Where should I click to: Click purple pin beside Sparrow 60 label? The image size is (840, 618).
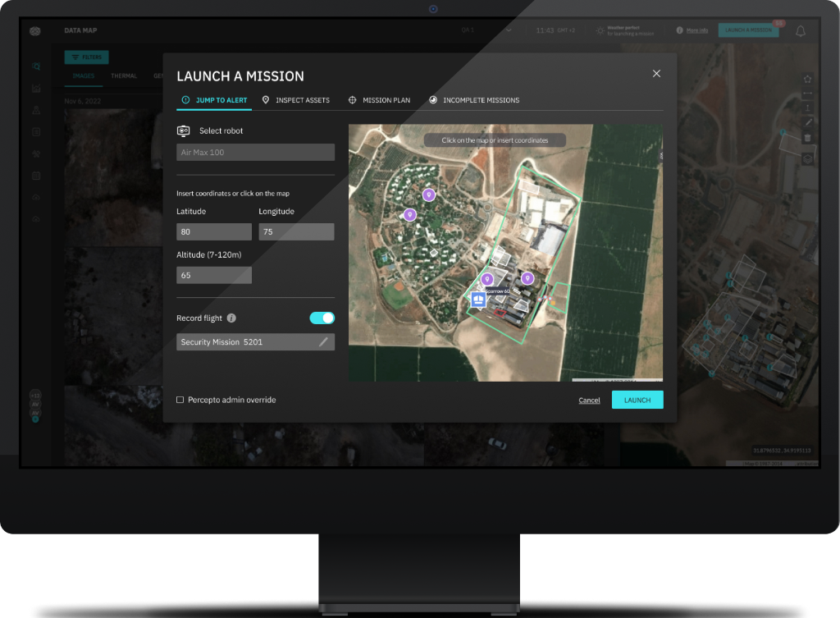click(x=487, y=279)
